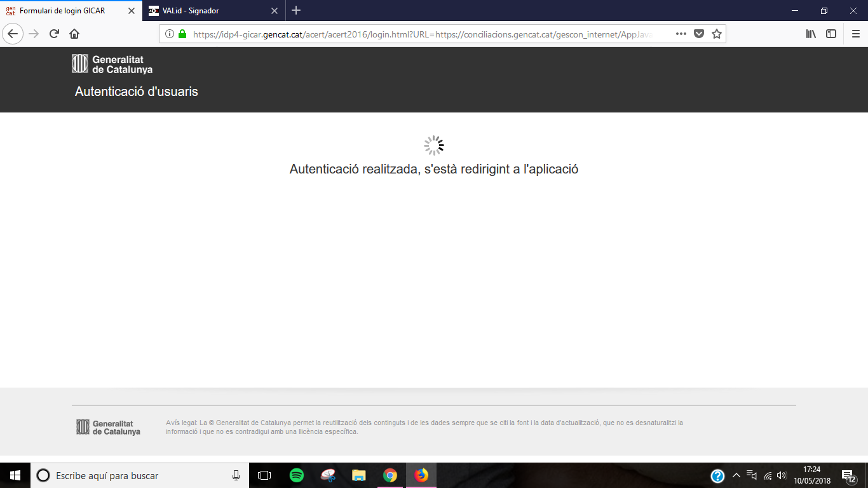868x488 pixels.
Task: Open the notification center with 12 alerts
Action: tap(849, 475)
